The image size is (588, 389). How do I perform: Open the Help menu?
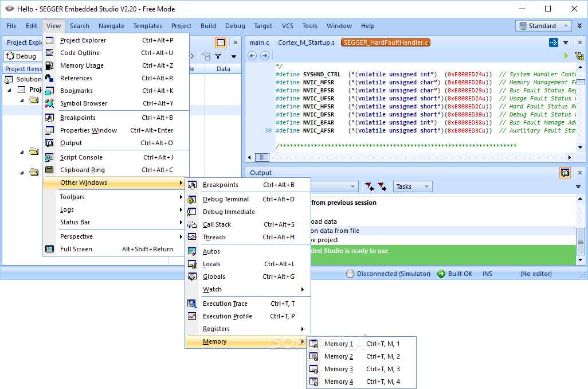(367, 26)
